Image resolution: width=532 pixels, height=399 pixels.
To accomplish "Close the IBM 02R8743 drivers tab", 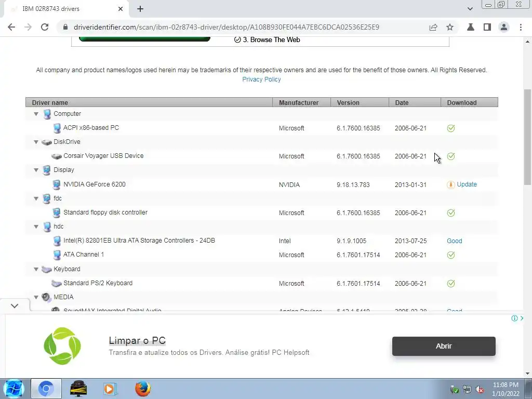I will click(121, 9).
